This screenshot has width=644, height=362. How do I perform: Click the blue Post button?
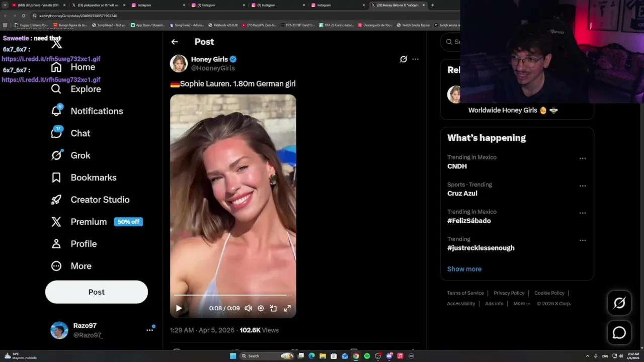97,292
